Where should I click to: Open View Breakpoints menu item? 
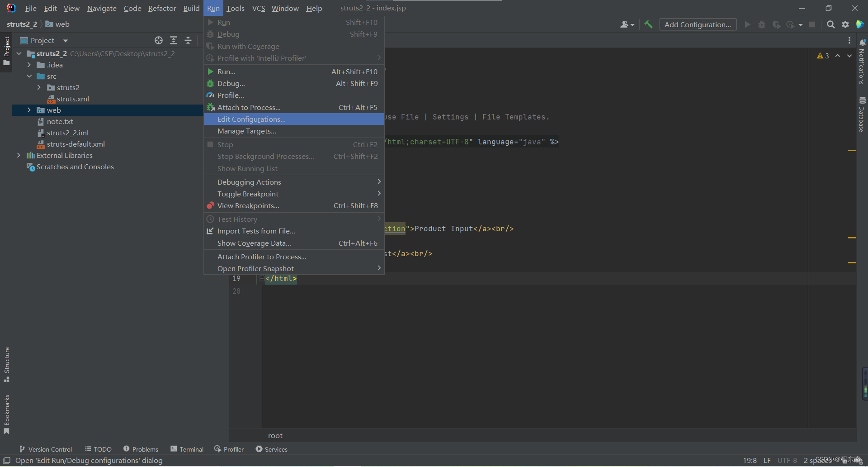(294, 205)
